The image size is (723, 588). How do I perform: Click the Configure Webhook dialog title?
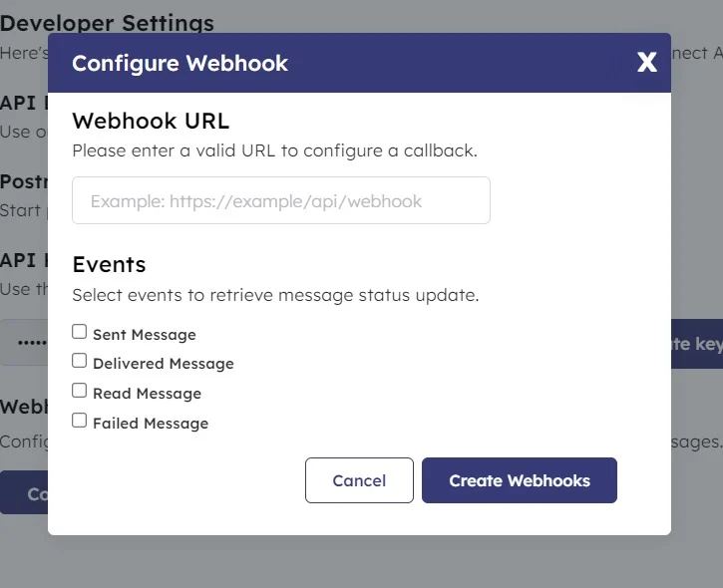(x=180, y=63)
